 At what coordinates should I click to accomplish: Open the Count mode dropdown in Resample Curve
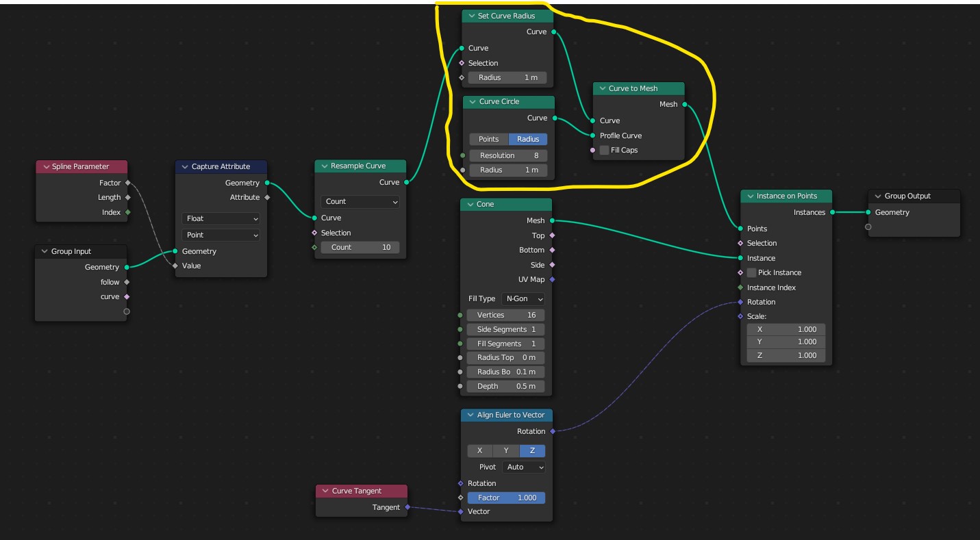point(360,201)
